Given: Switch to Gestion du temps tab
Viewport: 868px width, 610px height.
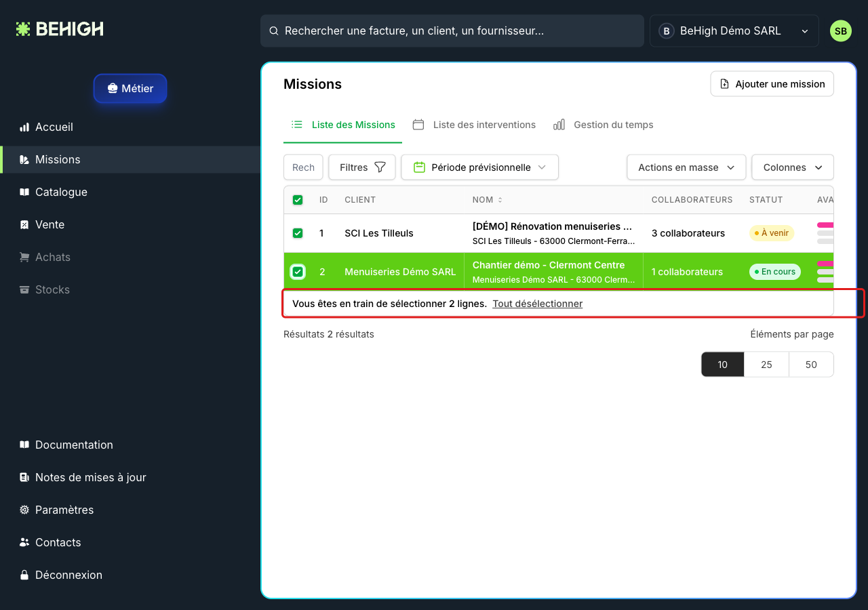Looking at the screenshot, I should point(604,125).
